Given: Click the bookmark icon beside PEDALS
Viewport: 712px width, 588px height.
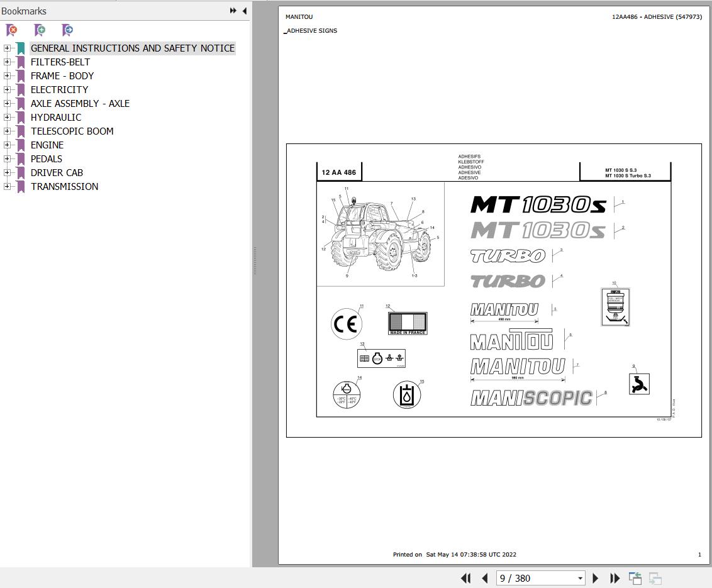Looking at the screenshot, I should pyautogui.click(x=20, y=159).
